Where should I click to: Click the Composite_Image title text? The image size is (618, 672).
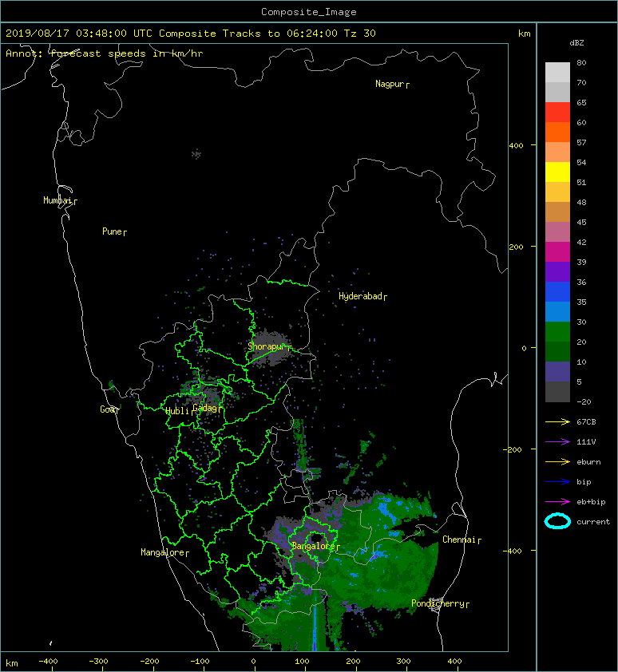(x=309, y=12)
